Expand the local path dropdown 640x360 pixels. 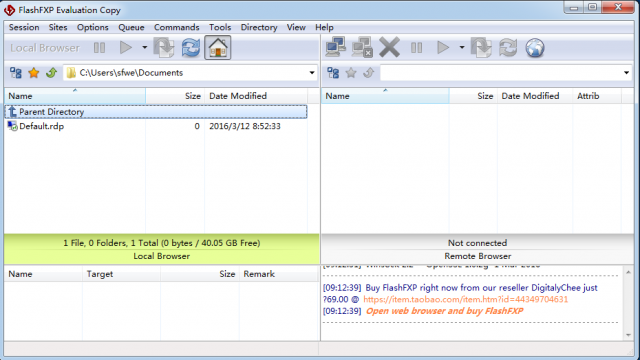tap(312, 73)
